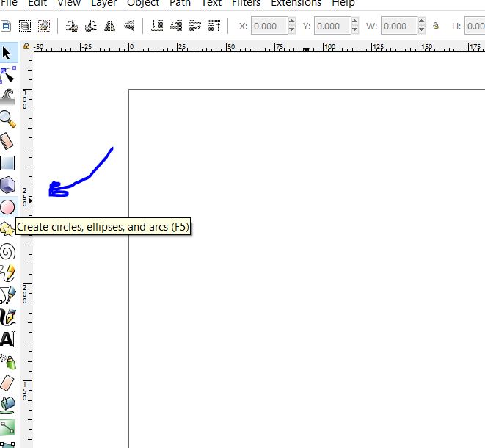
Task: Select the 3D box tool
Action: coord(7,185)
